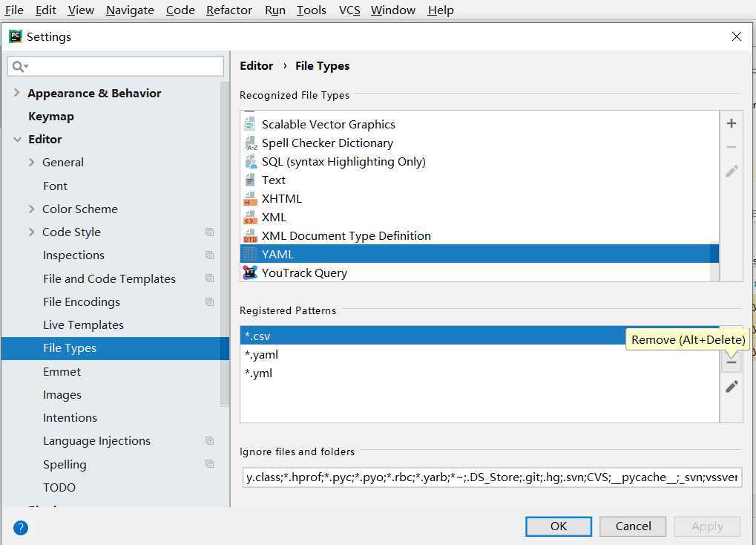Select Spell Checker Dictionary file type
Image resolution: width=756 pixels, height=545 pixels.
click(480, 143)
